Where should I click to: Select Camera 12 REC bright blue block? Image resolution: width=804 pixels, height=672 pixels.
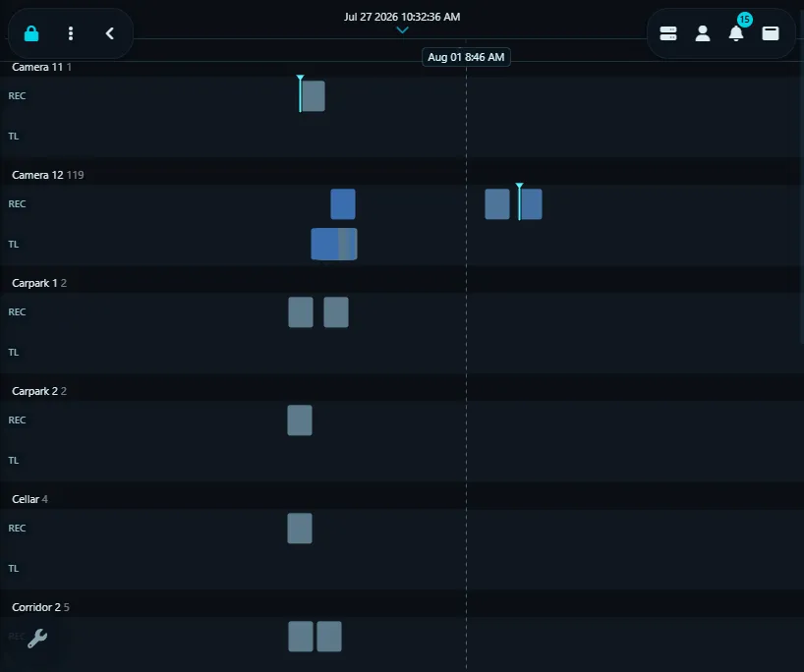(x=343, y=204)
